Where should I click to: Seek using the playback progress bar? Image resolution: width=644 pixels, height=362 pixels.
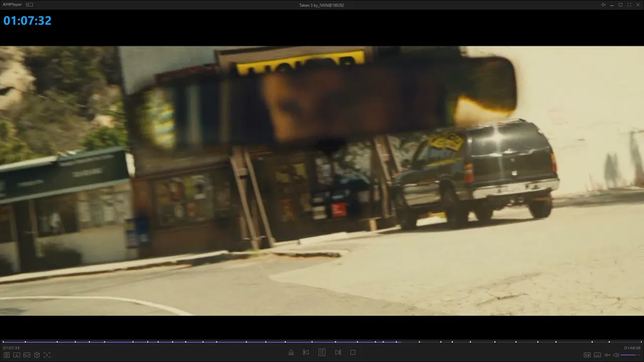(322, 342)
